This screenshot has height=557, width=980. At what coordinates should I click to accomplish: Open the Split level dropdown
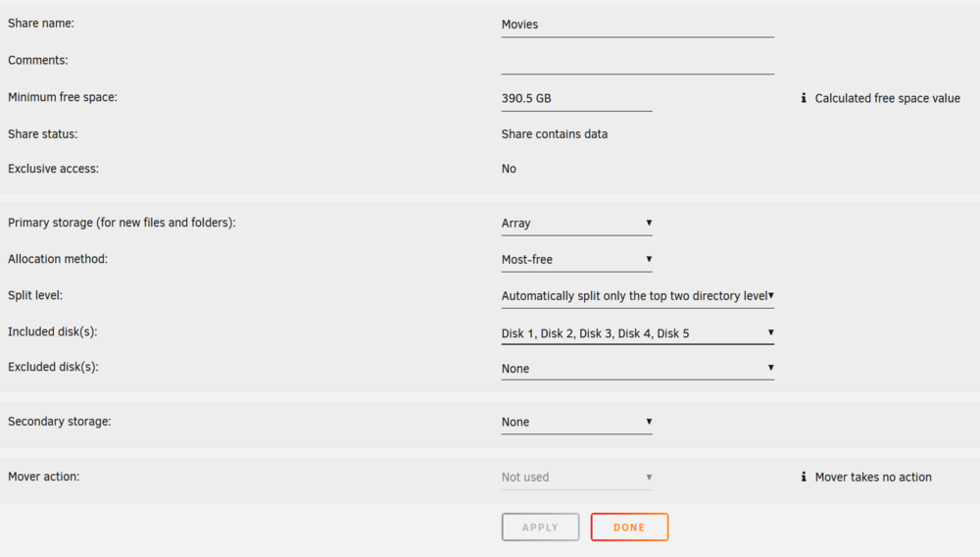point(638,296)
